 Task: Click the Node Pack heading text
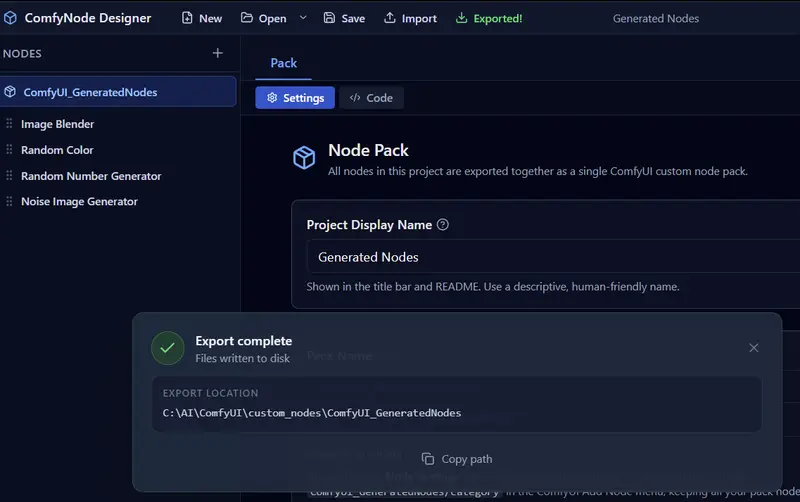tap(368, 150)
